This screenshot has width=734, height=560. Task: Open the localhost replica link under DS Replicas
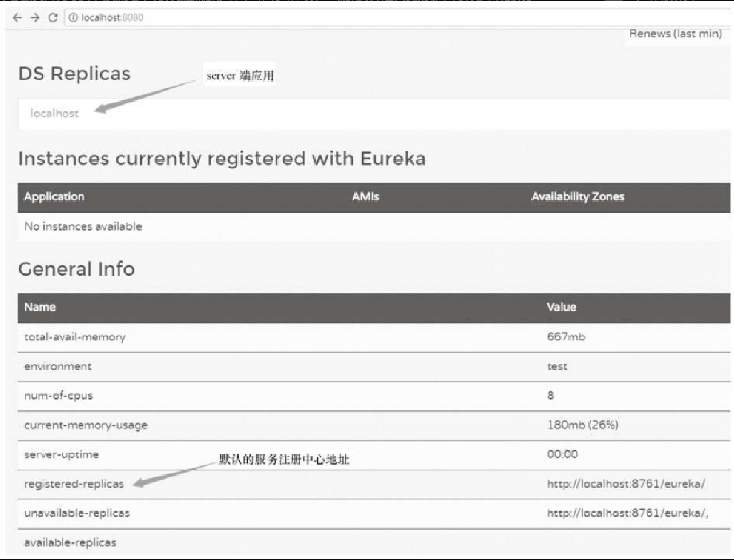point(55,114)
